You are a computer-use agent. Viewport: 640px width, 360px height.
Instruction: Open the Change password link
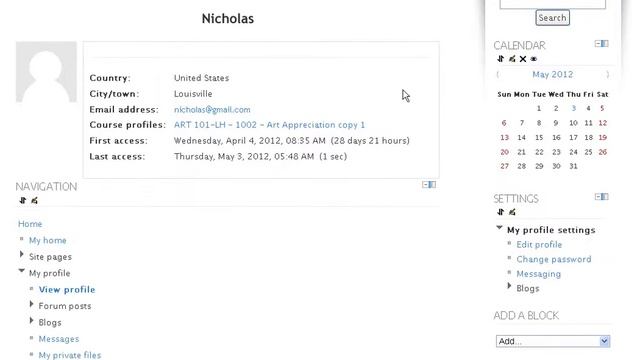tap(553, 259)
